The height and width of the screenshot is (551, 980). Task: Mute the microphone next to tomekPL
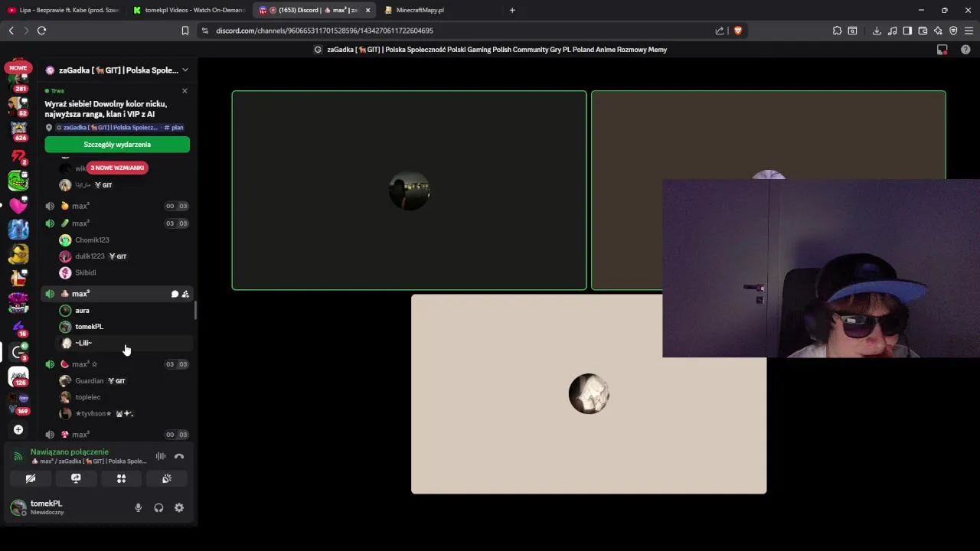coord(139,507)
